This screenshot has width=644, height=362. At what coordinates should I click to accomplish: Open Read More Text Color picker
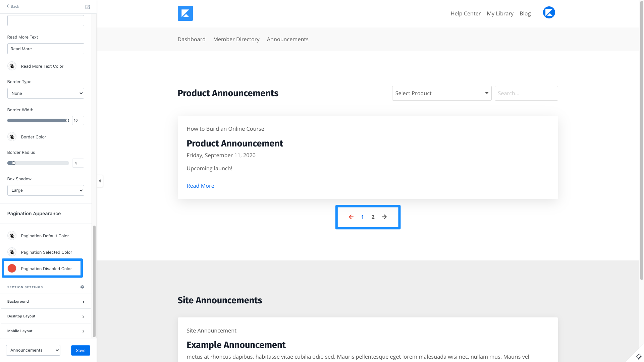click(x=12, y=66)
